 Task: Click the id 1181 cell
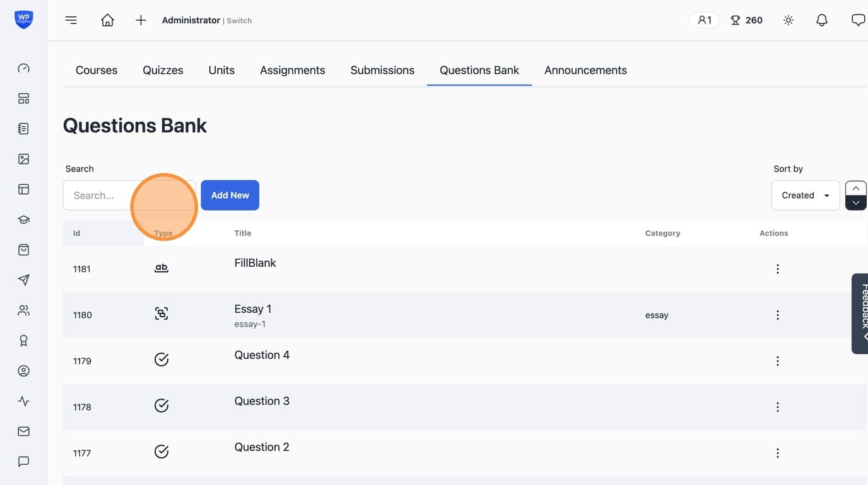click(x=82, y=269)
